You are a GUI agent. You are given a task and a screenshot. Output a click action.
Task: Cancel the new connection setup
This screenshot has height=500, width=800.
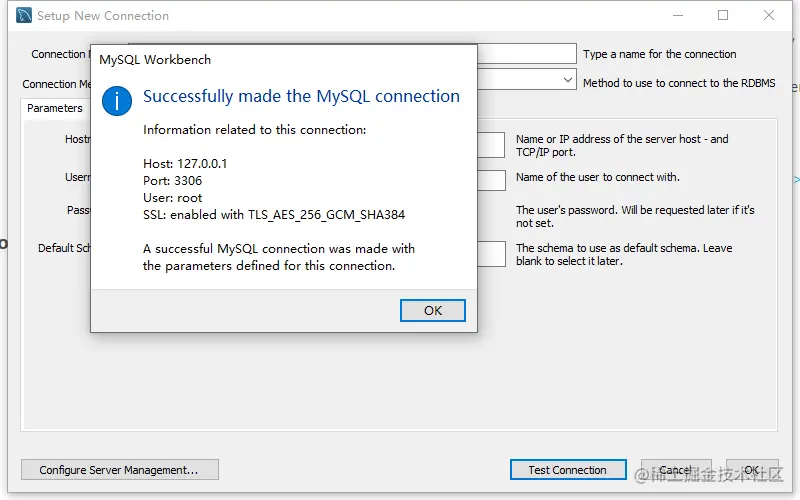(x=676, y=469)
